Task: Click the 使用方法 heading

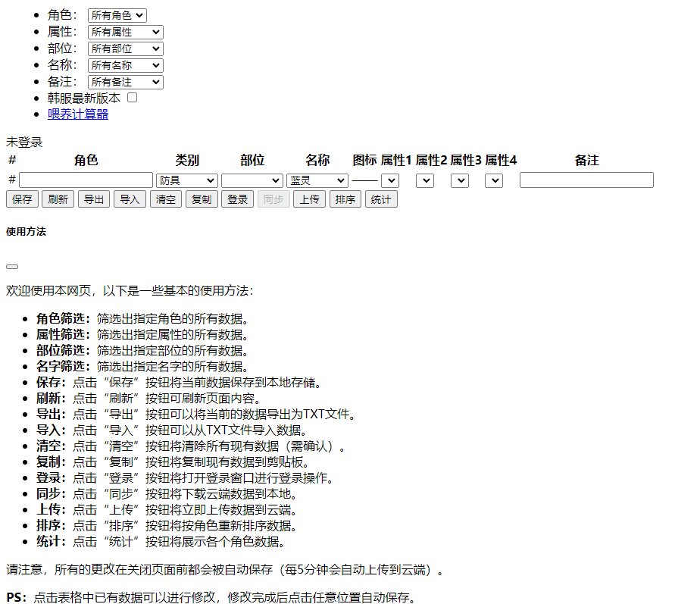Action: click(26, 231)
